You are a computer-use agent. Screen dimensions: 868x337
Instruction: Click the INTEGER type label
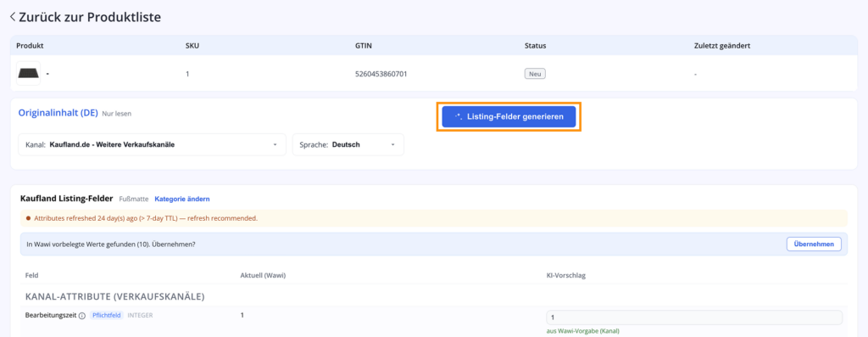140,316
